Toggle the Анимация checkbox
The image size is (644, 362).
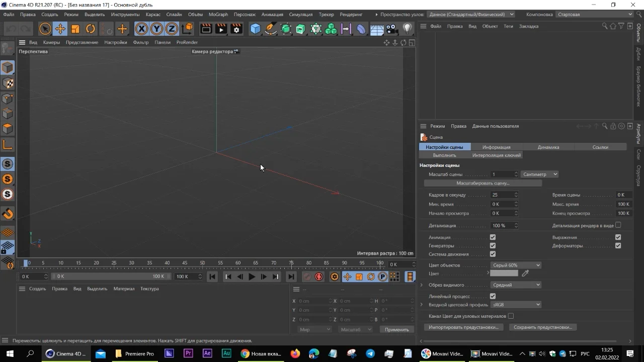pos(493,237)
